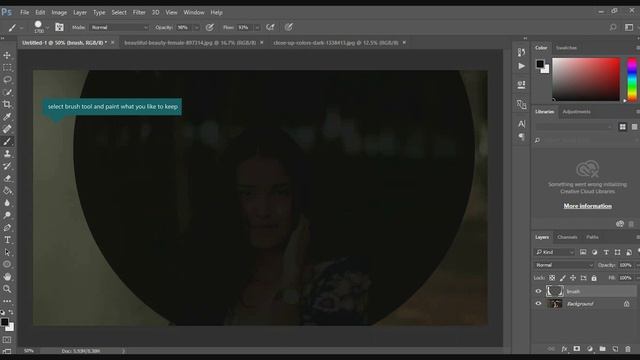Hide the brush layer eye icon
640x360 pixels.
[538, 291]
